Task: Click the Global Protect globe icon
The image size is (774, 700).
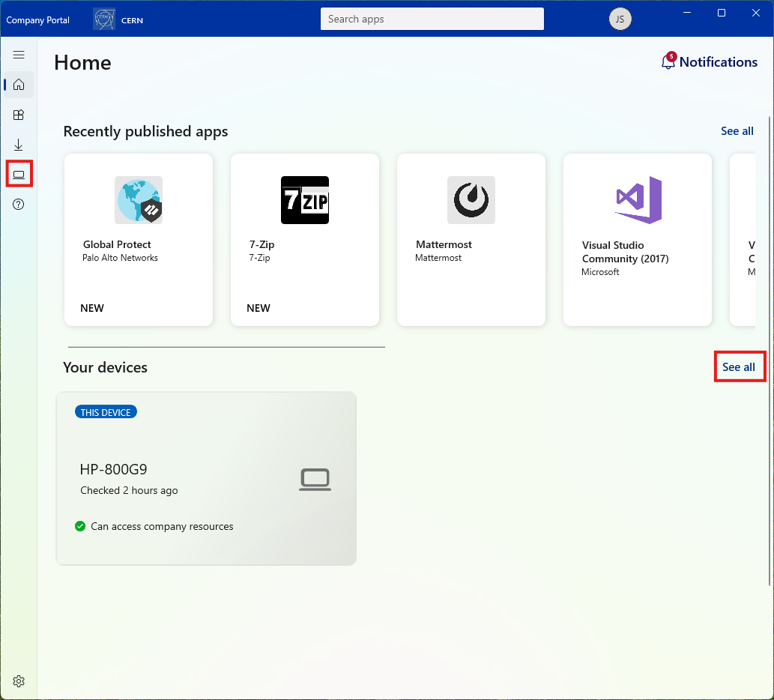Action: coord(139,200)
